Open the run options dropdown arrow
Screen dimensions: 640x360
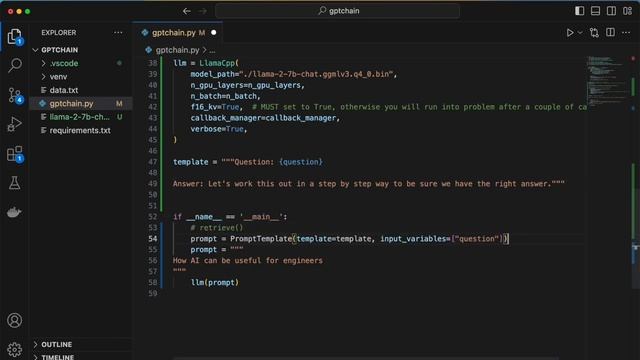pos(580,33)
